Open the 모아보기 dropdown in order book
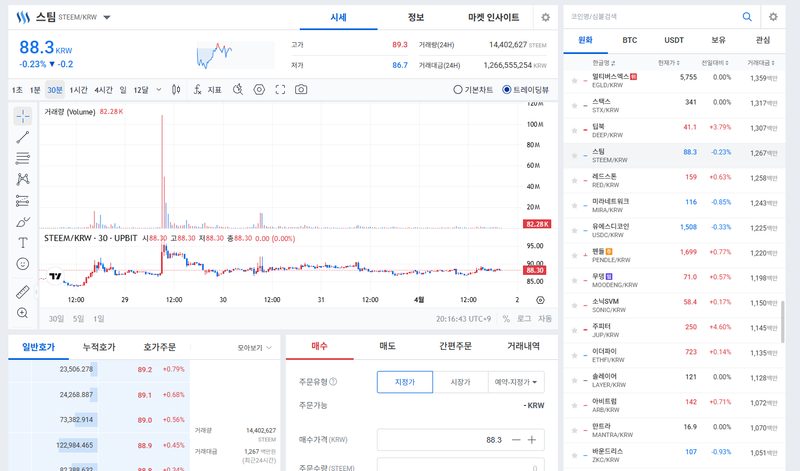This screenshot has height=471, width=800. tap(255, 348)
